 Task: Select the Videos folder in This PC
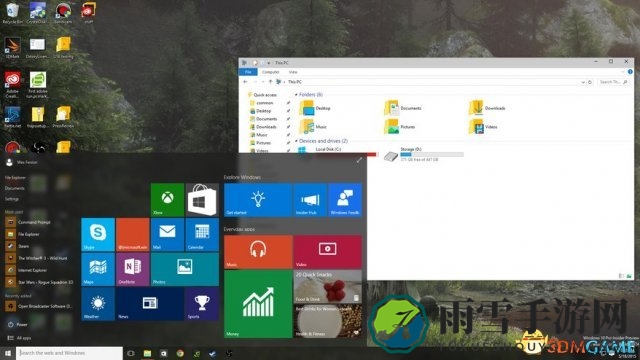pyautogui.click(x=483, y=127)
